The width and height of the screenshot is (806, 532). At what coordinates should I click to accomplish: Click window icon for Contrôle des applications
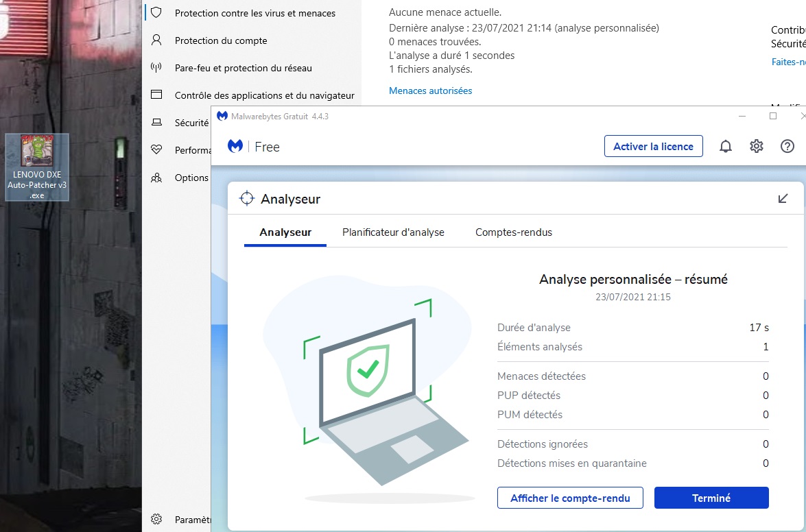coord(156,95)
